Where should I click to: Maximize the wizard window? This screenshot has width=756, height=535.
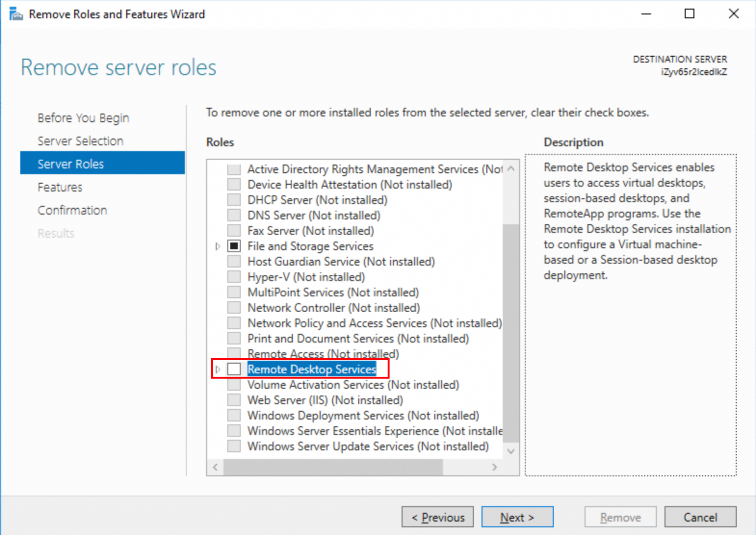tap(690, 13)
